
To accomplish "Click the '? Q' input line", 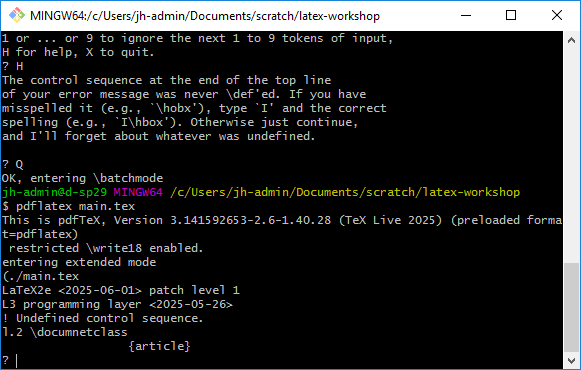I will [13, 164].
